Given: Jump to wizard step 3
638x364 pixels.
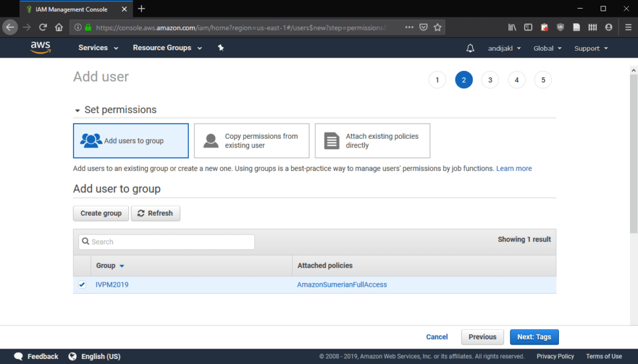Looking at the screenshot, I should [490, 80].
